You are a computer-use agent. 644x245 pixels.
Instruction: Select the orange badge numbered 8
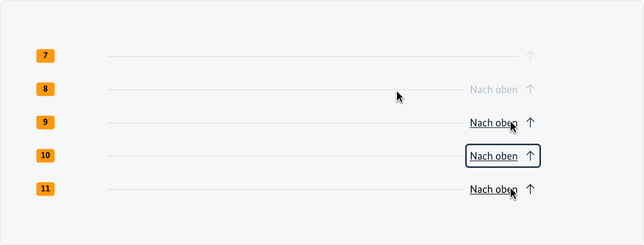click(45, 89)
